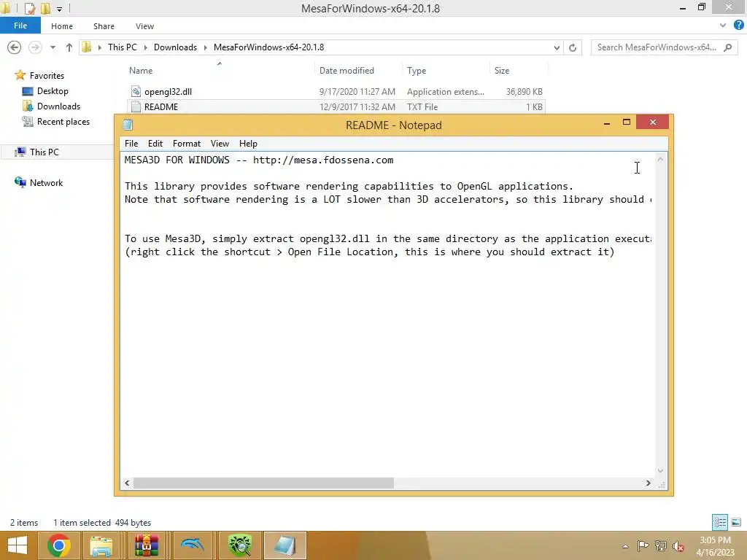Go forward in Explorer navigation
This screenshot has height=560, width=747.
coord(35,47)
